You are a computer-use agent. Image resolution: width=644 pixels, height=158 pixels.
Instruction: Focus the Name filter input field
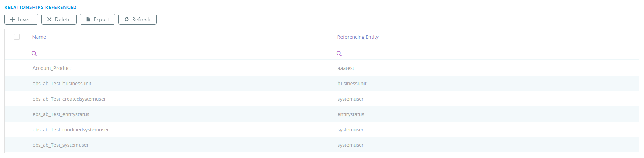(181, 53)
